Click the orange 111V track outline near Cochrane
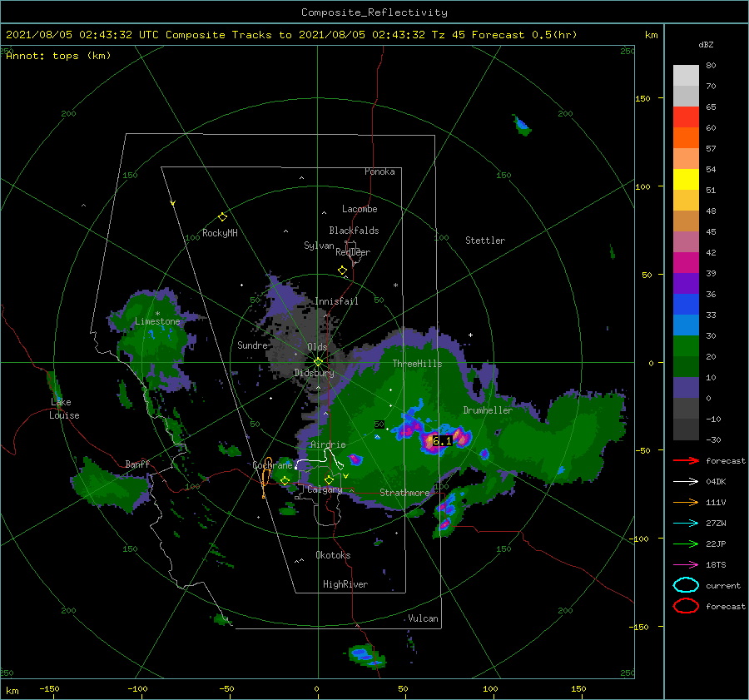 (266, 477)
